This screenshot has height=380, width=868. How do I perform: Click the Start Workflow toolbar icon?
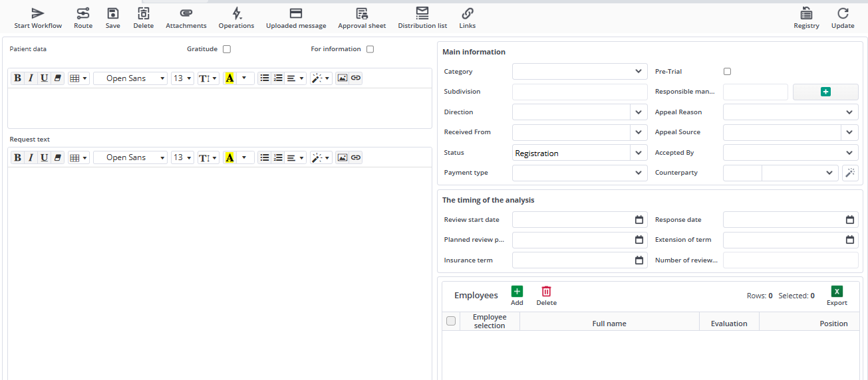pos(38,13)
